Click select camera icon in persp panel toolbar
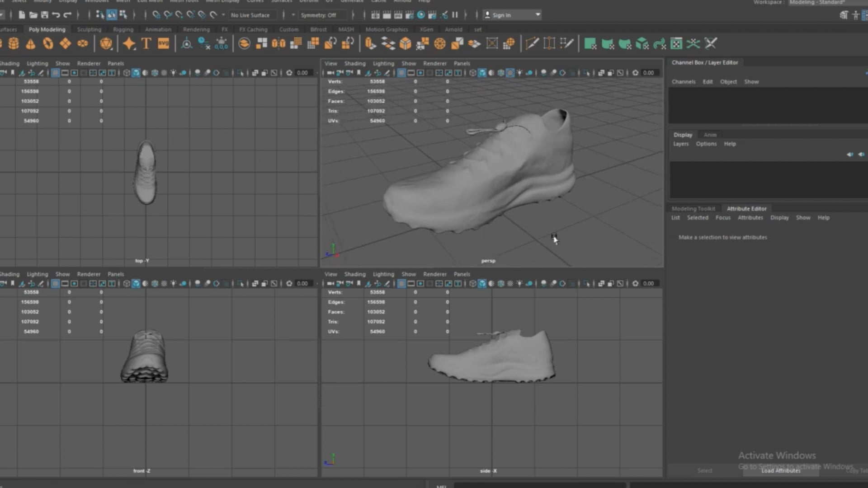Viewport: 868px width, 488px height. (x=330, y=73)
